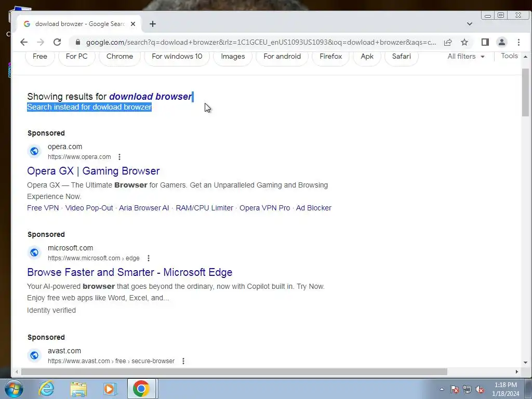Open a new tab with the plus button
Image resolution: width=532 pixels, height=399 pixels.
tap(153, 24)
